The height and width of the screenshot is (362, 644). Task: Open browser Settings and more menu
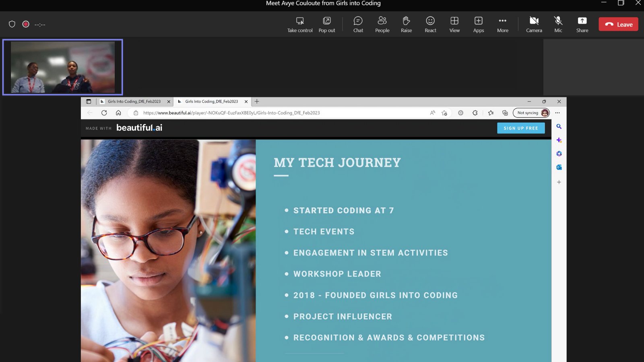(557, 113)
